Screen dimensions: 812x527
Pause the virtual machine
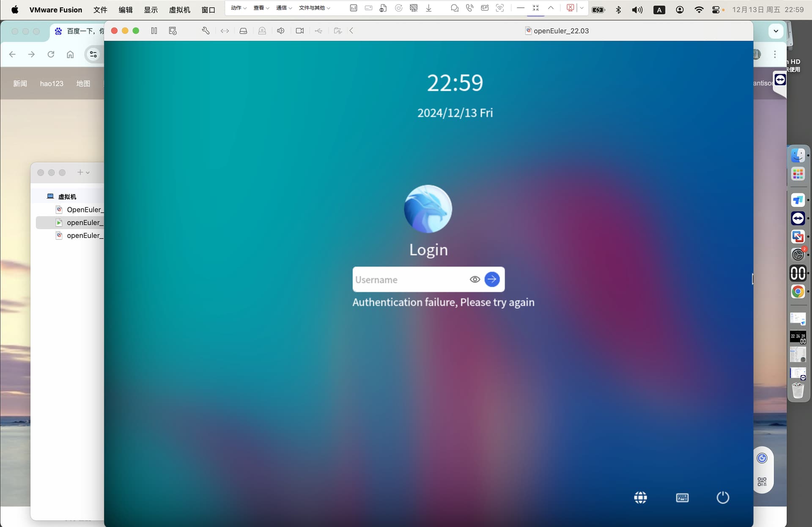154,30
